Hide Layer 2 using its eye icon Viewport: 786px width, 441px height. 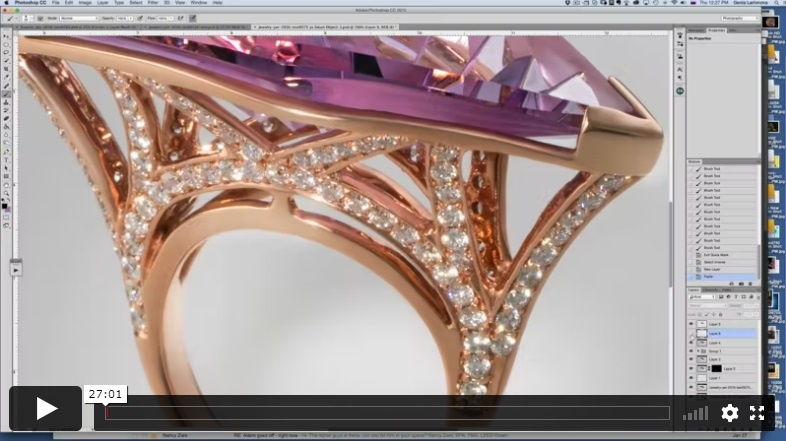691,368
